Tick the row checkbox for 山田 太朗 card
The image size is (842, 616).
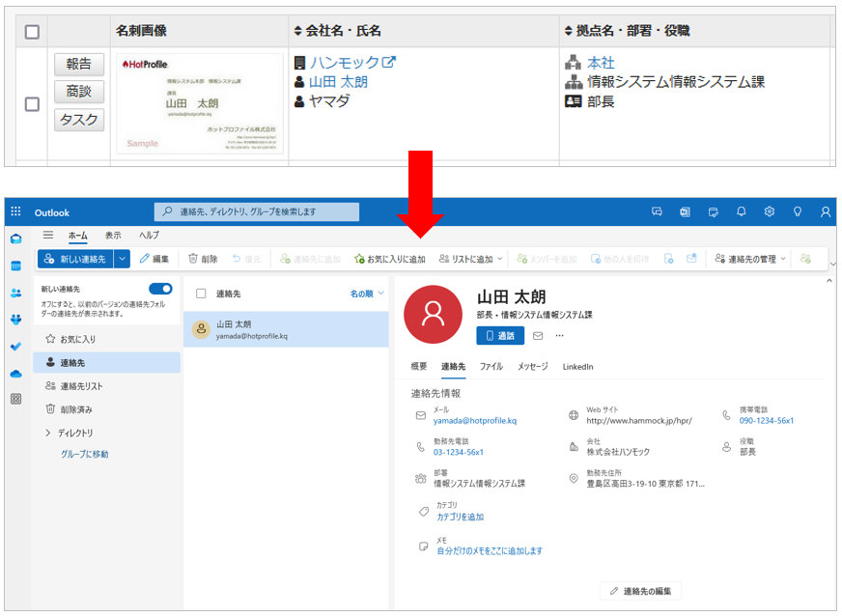(x=32, y=103)
